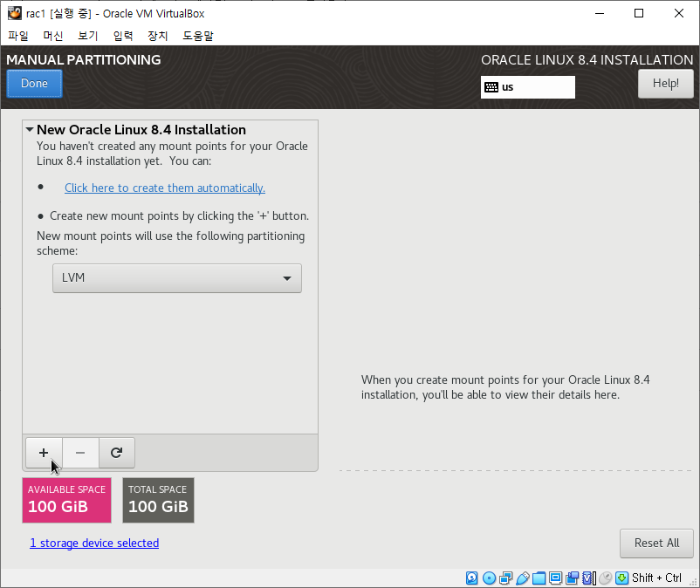Click the shared folders status icon
700x588 pixels.
[539, 578]
